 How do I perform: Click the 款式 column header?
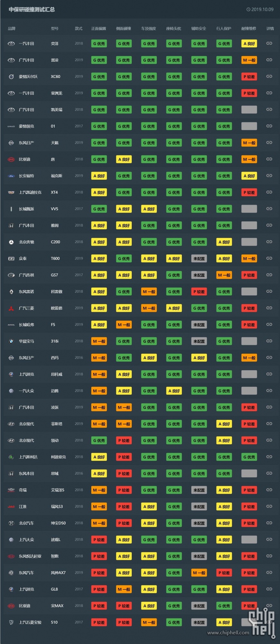(78, 29)
